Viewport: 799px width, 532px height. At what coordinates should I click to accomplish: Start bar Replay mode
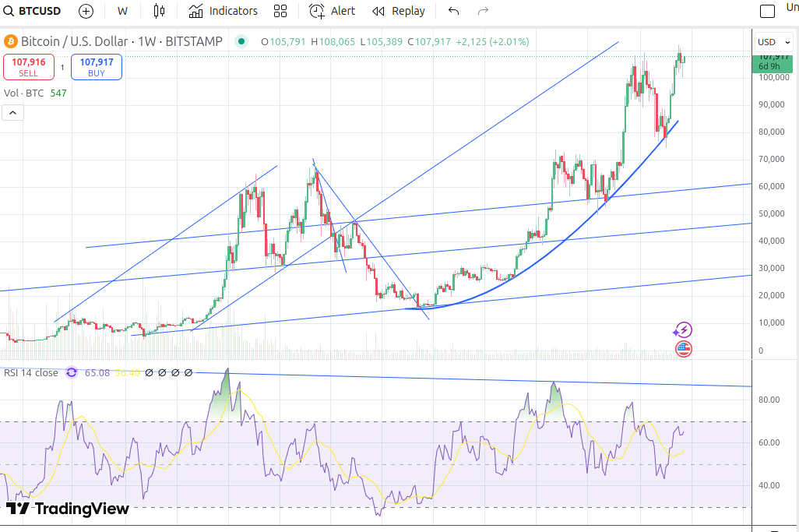pyautogui.click(x=399, y=11)
